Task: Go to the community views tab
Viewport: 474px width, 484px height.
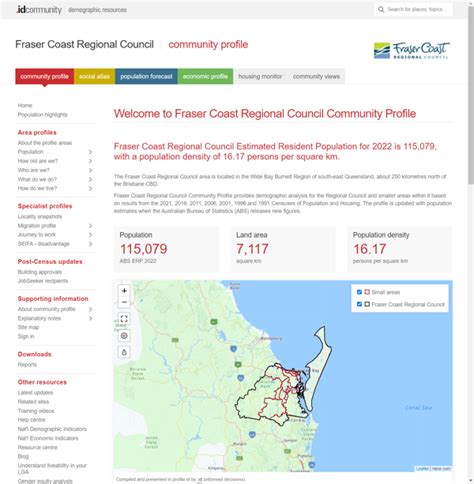Action: coord(316,76)
